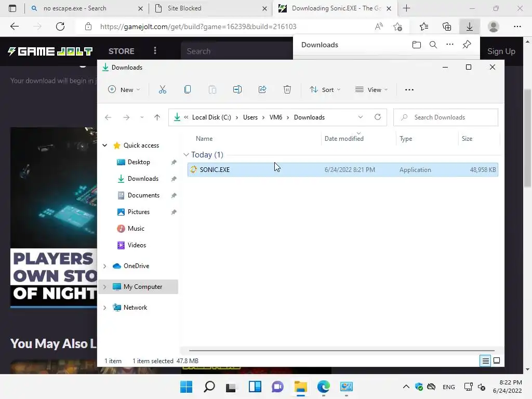
Task: Select Desktop in Quick access
Action: pyautogui.click(x=139, y=162)
